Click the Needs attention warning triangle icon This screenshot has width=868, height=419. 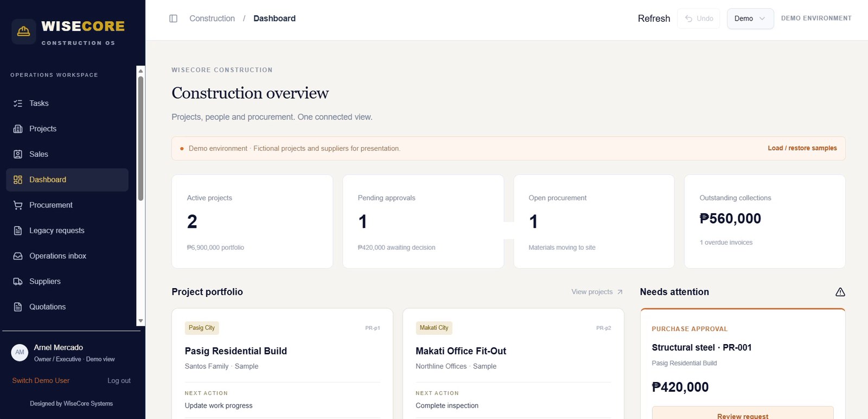840,292
